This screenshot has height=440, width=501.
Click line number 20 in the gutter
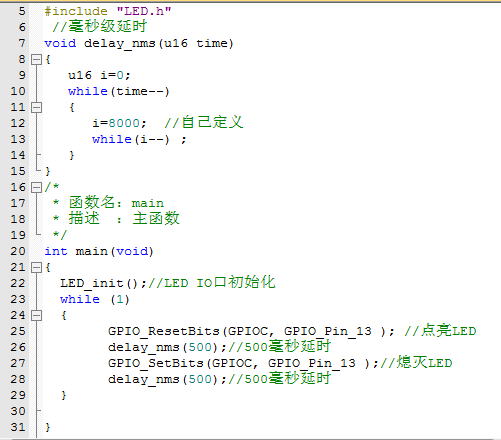pyautogui.click(x=18, y=251)
